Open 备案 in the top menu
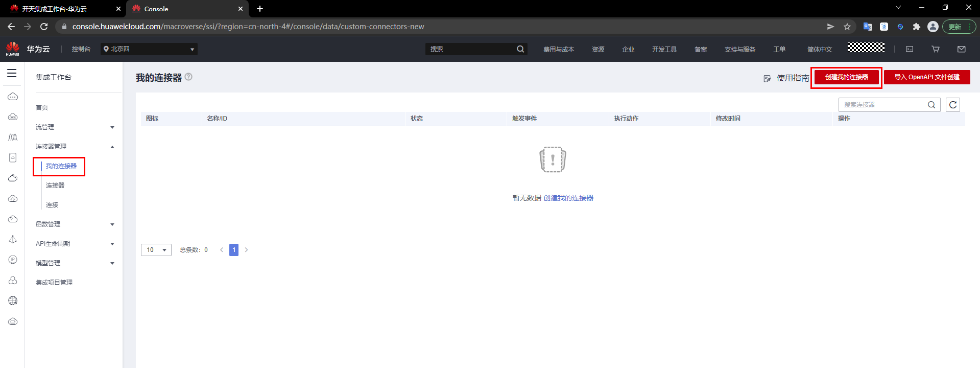This screenshot has width=980, height=368. (x=701, y=50)
